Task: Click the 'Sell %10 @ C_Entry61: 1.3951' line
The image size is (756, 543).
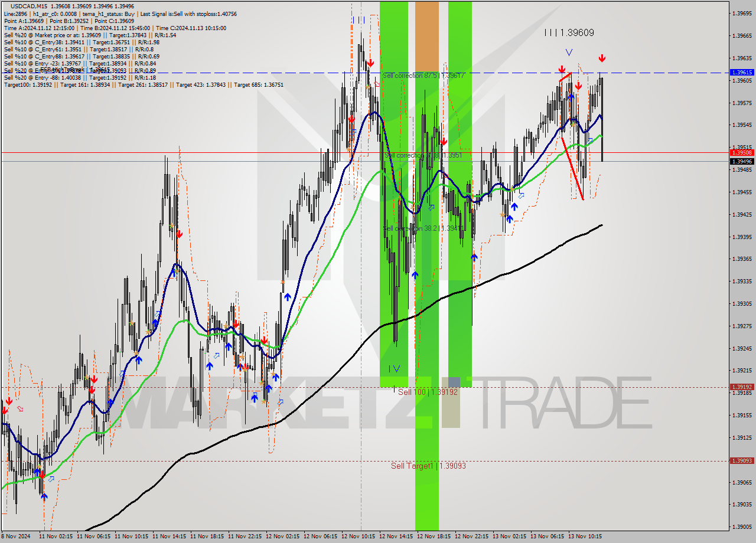Action: click(79, 49)
